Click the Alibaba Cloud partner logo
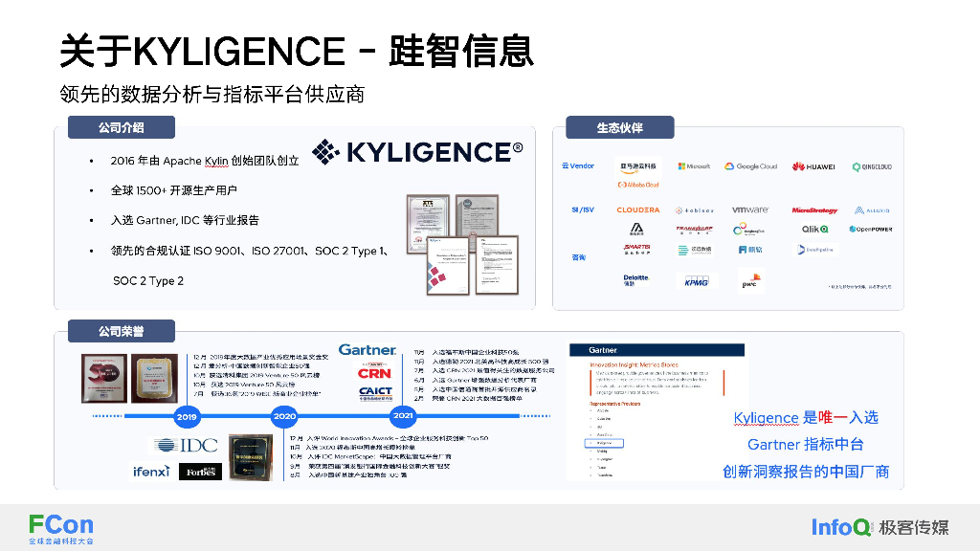 (638, 185)
